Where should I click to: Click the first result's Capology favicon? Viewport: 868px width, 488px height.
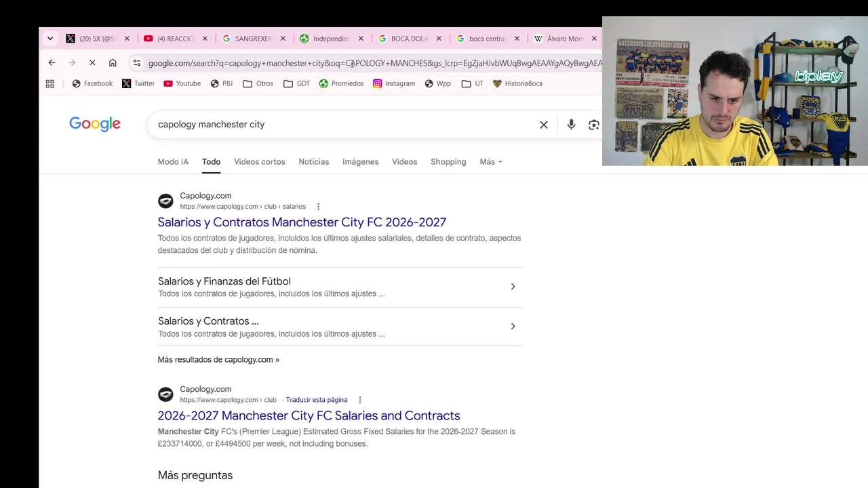click(165, 201)
